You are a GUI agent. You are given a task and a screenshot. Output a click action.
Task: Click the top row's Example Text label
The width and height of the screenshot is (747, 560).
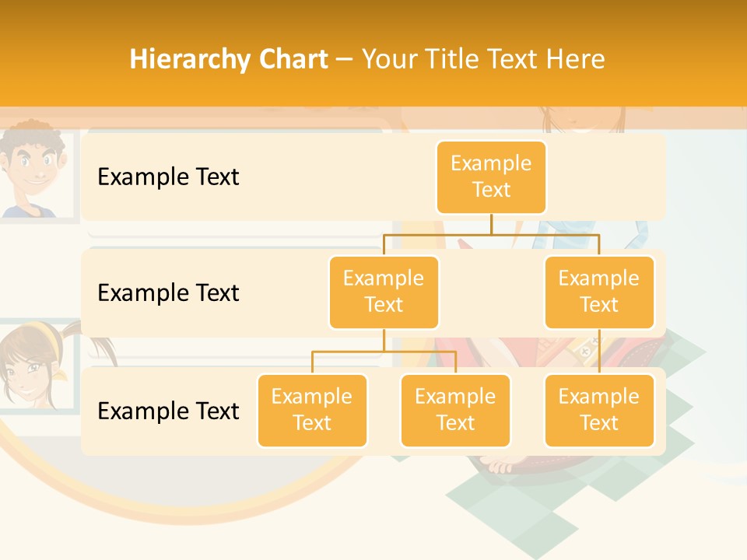(x=168, y=177)
